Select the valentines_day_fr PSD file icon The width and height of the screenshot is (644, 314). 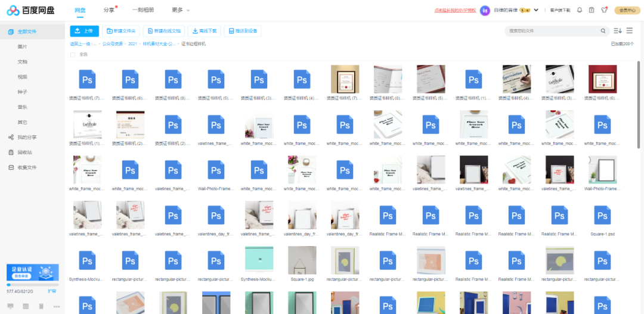click(x=216, y=216)
